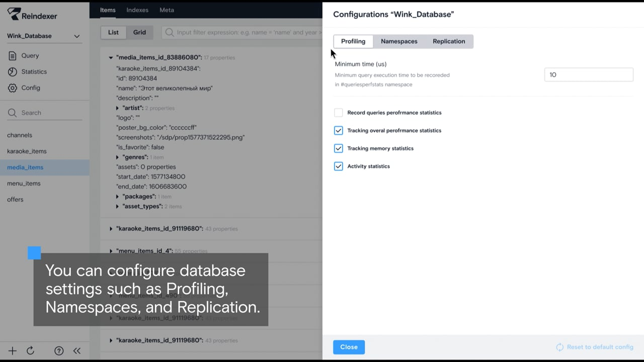The width and height of the screenshot is (644, 362).
Task: Expand the artist properties node
Action: [118, 108]
